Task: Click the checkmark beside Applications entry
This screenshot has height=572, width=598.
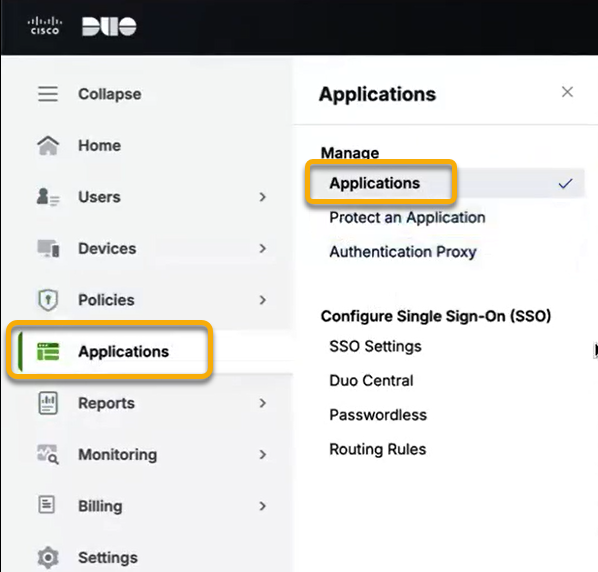Action: (x=565, y=183)
